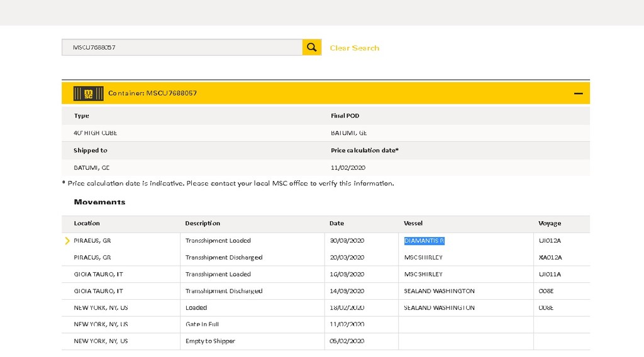Select the Description column header
The height and width of the screenshot is (357, 644).
point(203,223)
